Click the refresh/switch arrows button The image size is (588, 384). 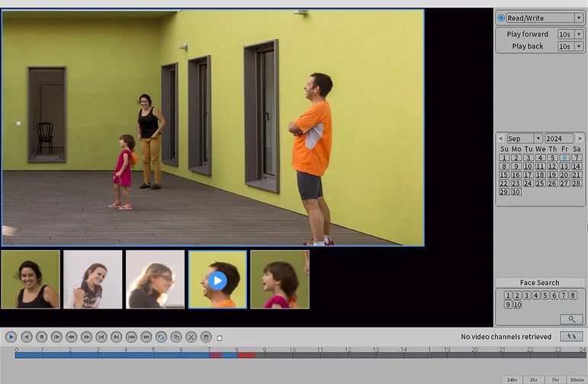(570, 336)
